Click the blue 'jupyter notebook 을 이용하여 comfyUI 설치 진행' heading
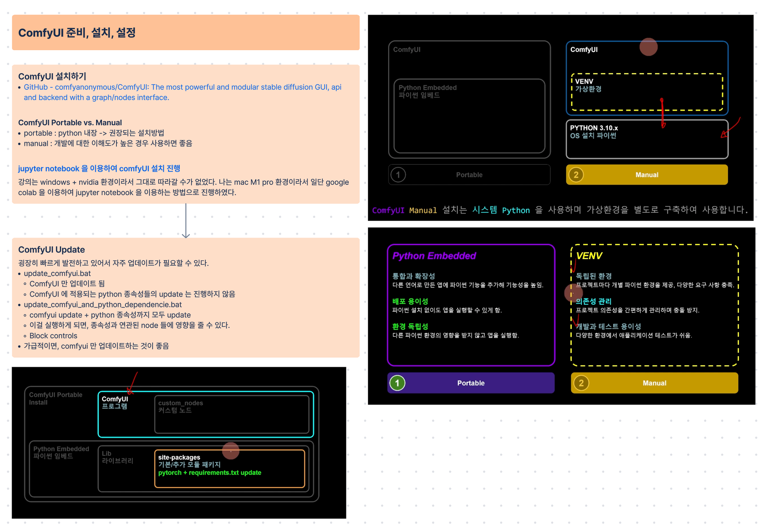Screen dimensions: 762x532 coord(99,168)
